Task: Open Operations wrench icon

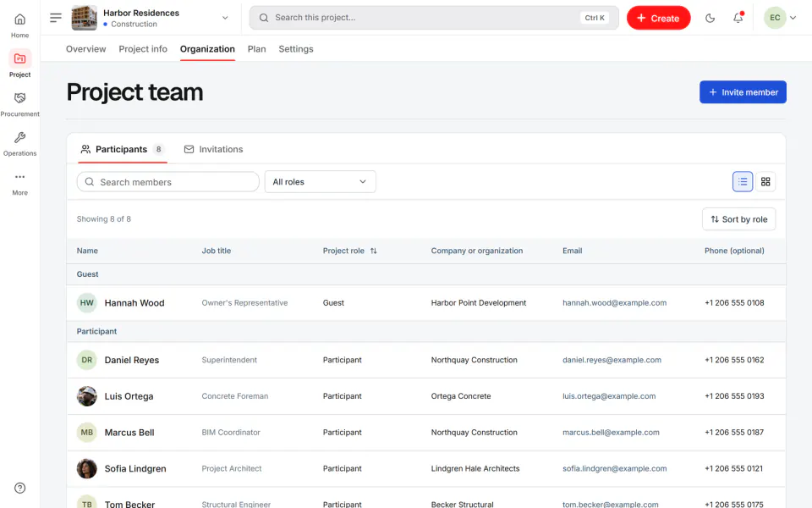Action: coord(19,137)
